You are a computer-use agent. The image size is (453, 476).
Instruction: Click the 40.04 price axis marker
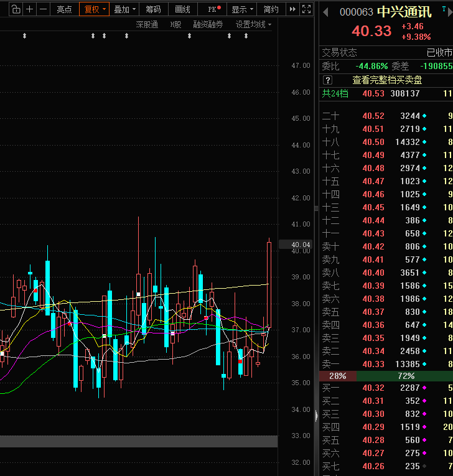tap(296, 245)
